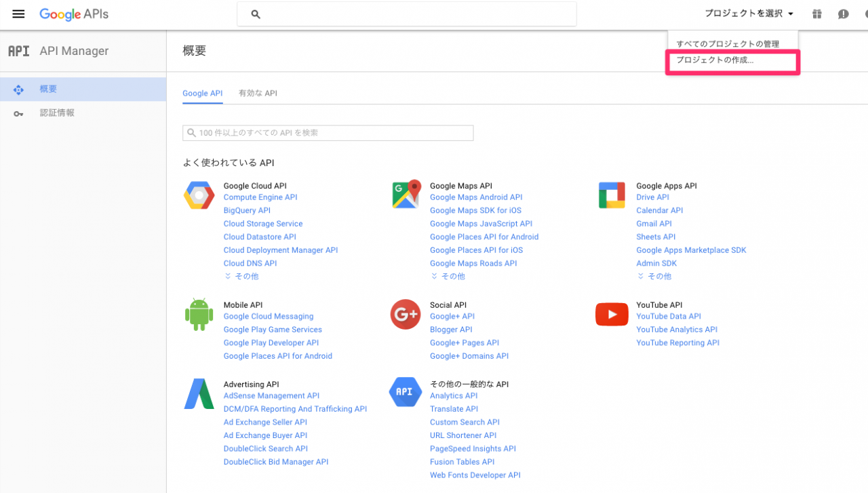The height and width of the screenshot is (493, 868).
Task: Open Google+ API link
Action: point(452,316)
